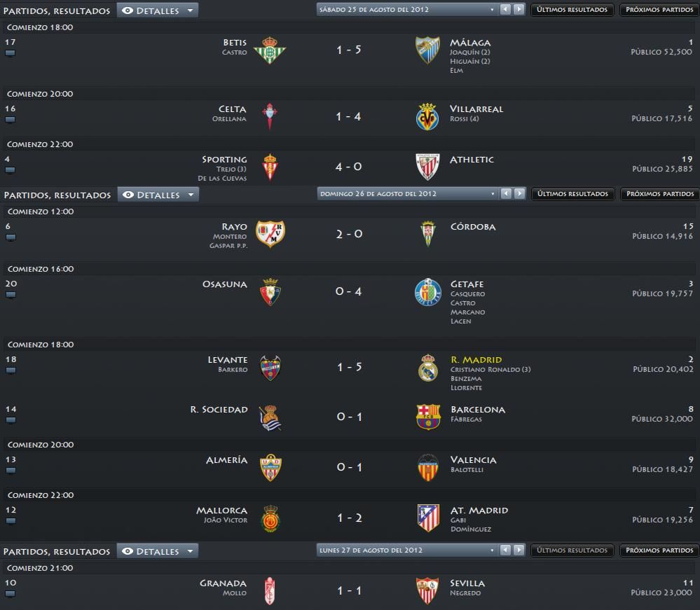Open the R. Madrid team link
This screenshot has width=700, height=610.
476,360
